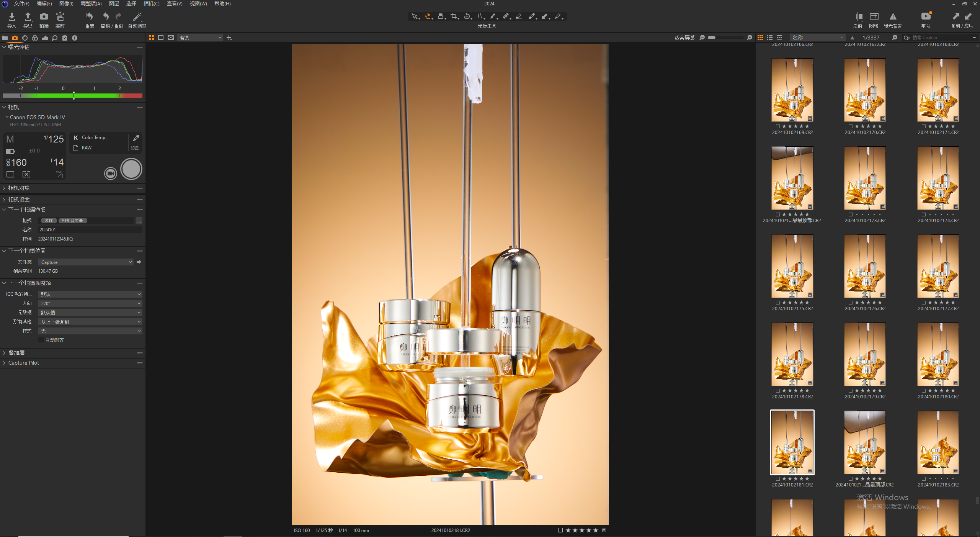Expand the Capture Pilot panel

[x=4, y=363]
